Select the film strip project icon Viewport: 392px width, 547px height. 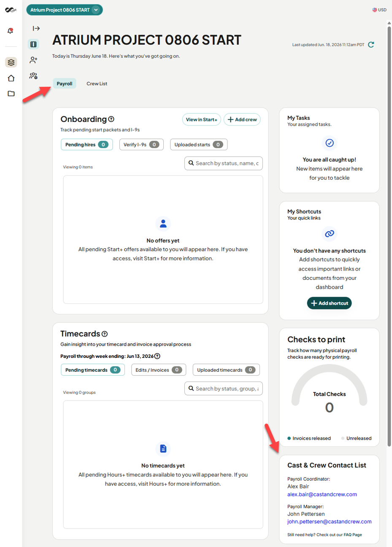(x=33, y=44)
